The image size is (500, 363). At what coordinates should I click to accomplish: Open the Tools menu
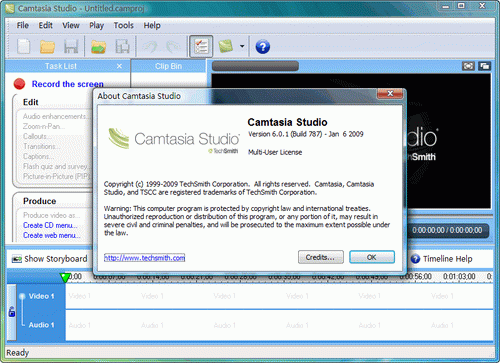(123, 25)
